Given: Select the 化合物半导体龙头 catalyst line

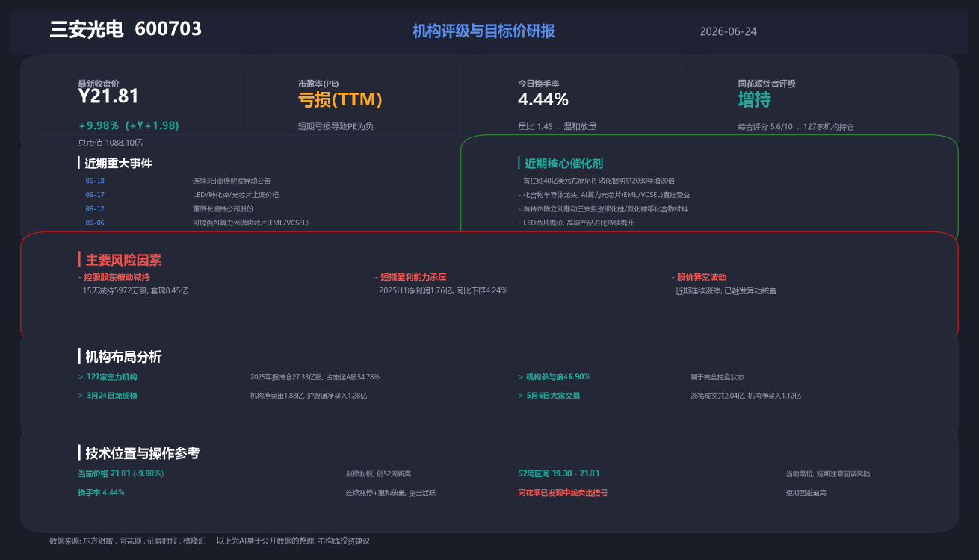Looking at the screenshot, I should click(604, 195).
